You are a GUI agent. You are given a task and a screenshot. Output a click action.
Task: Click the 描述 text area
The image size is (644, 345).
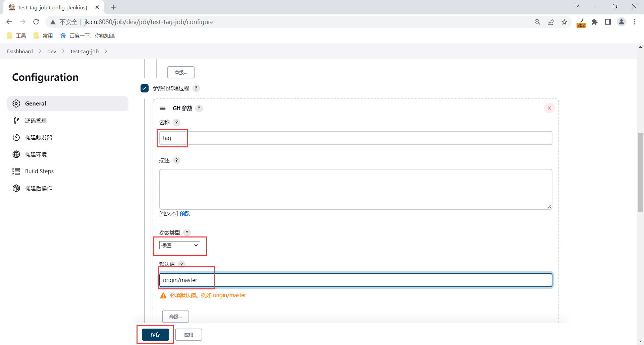(x=356, y=189)
